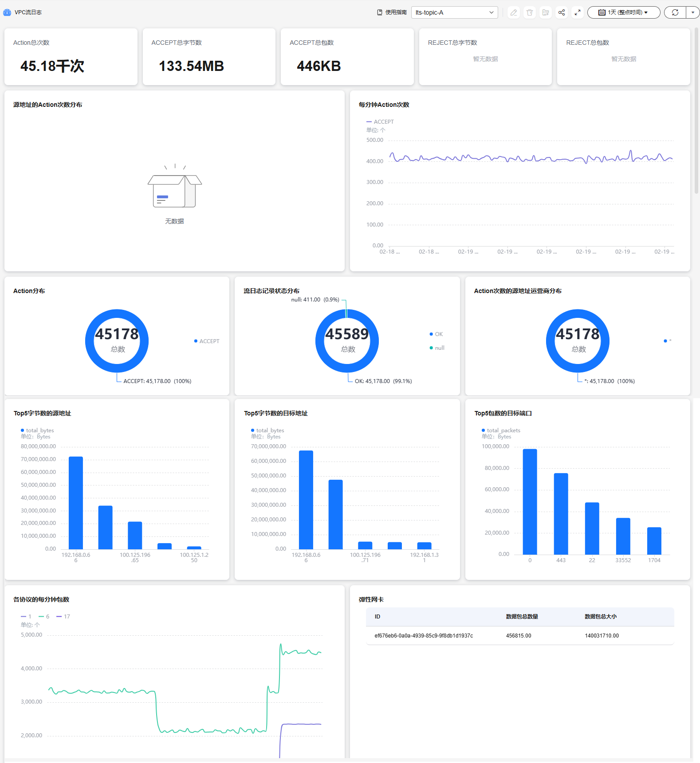The image size is (700, 763).
Task: Toggle ACCEPT legend in Action分布 donut
Action: pyautogui.click(x=207, y=341)
